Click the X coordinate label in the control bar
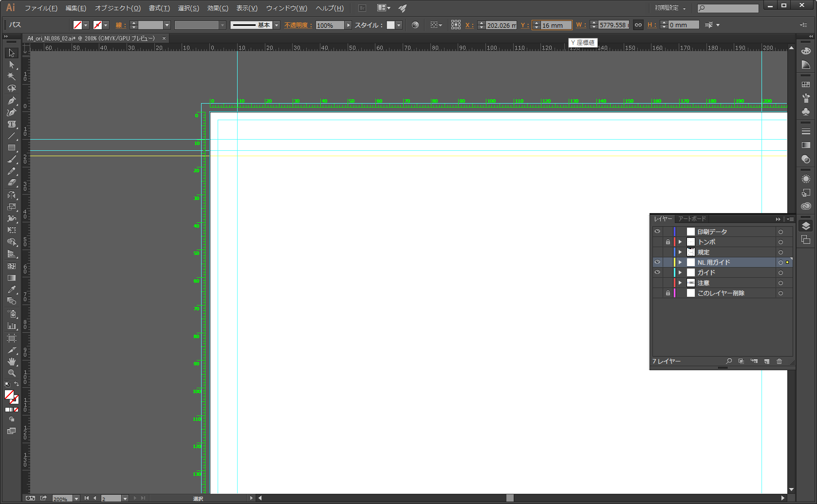The image size is (817, 504). click(x=469, y=25)
